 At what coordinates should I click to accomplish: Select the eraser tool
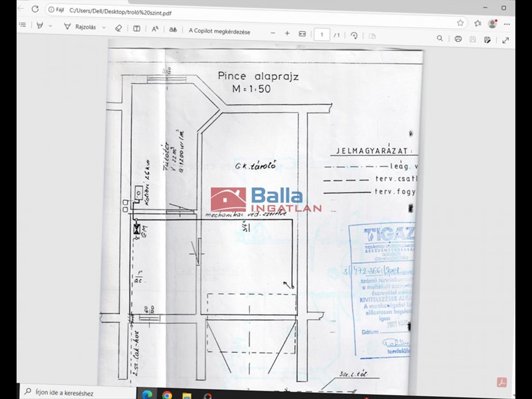click(x=118, y=28)
